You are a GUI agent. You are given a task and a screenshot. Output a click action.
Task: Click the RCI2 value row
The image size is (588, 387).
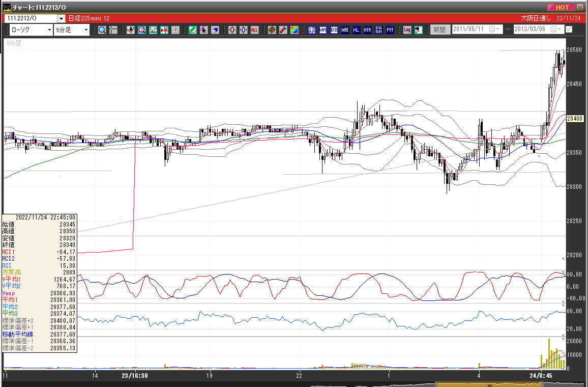[39, 259]
